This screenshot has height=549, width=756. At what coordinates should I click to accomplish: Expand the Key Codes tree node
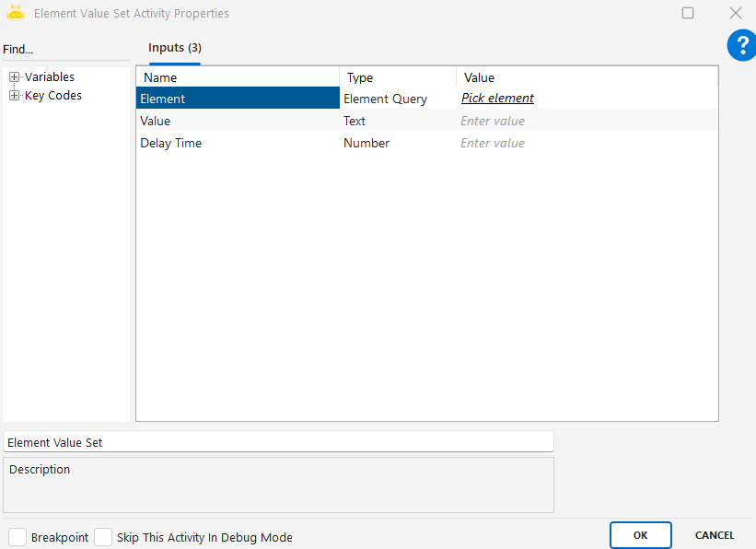pos(14,96)
